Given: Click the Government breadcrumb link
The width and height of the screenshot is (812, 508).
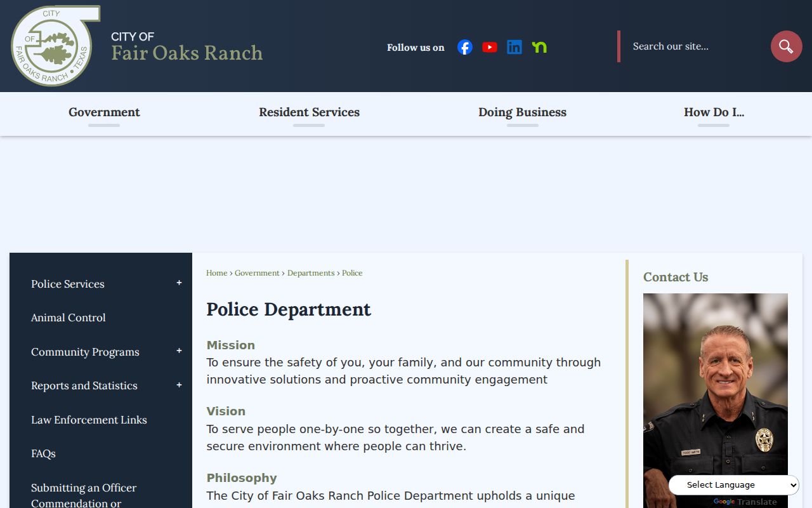Looking at the screenshot, I should coord(257,273).
